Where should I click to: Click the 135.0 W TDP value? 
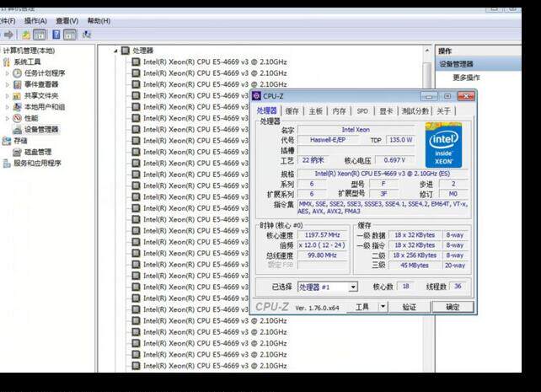click(400, 140)
